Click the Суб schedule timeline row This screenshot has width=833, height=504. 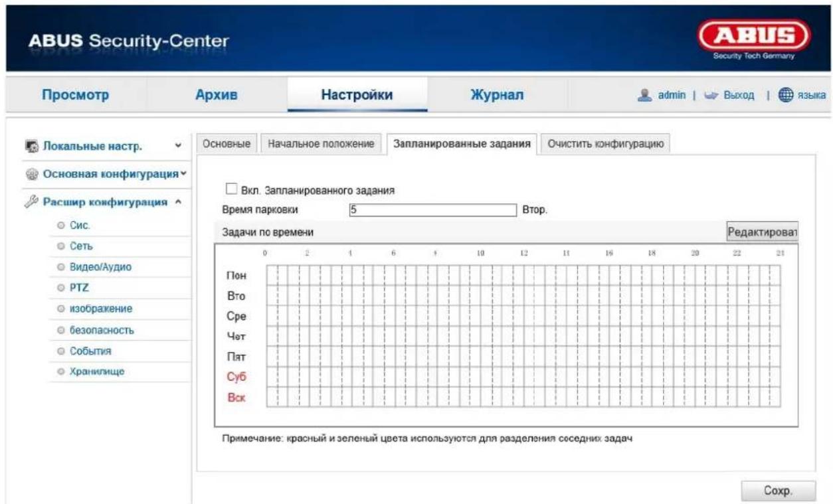[523, 377]
